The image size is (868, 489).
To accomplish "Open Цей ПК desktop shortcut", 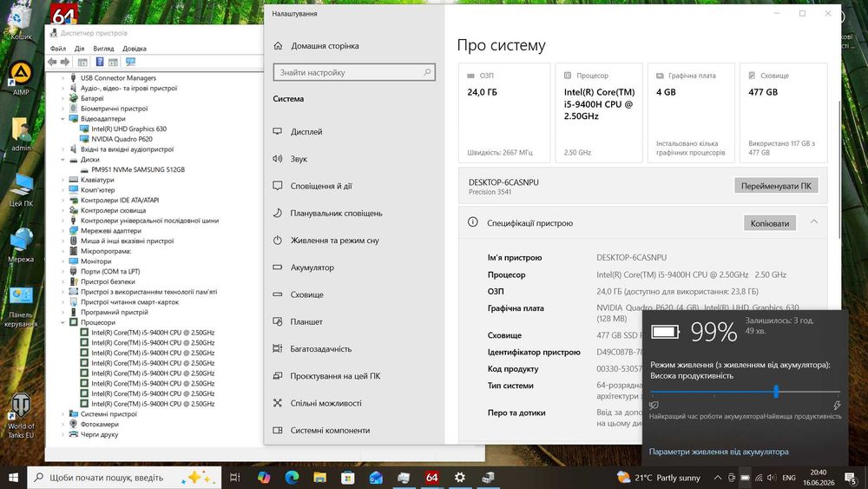I will [x=21, y=189].
